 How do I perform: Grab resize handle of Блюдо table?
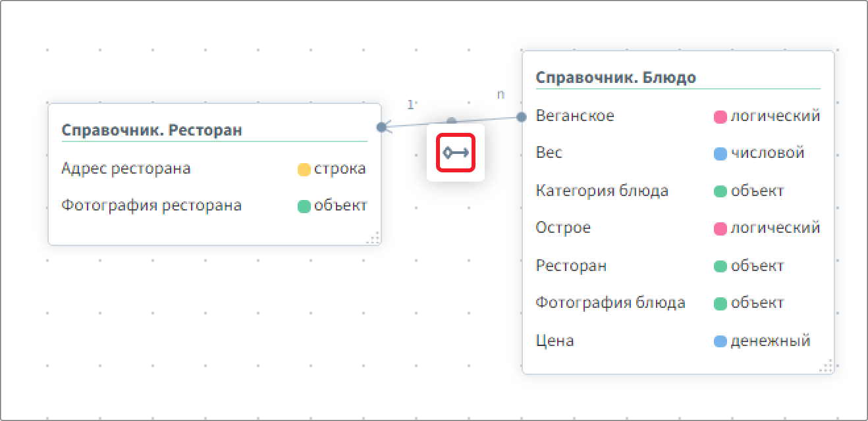coord(826,366)
